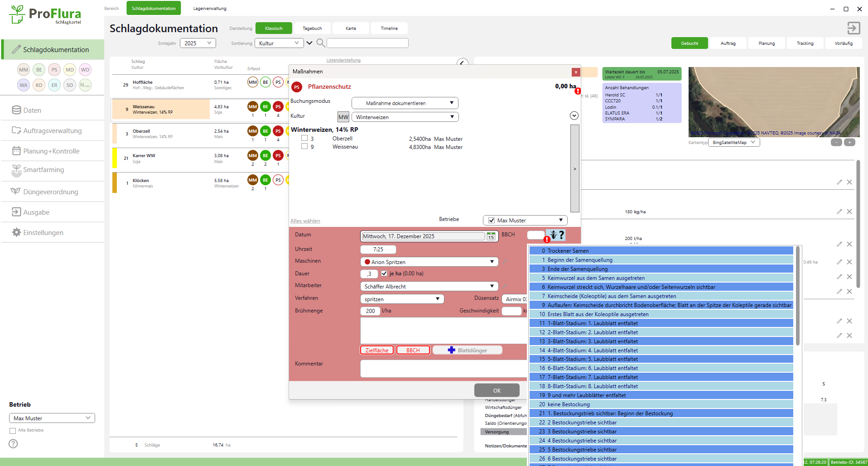This screenshot has height=466, width=868.
Task: Switch to the Tagebuch view tab
Action: pyautogui.click(x=312, y=29)
